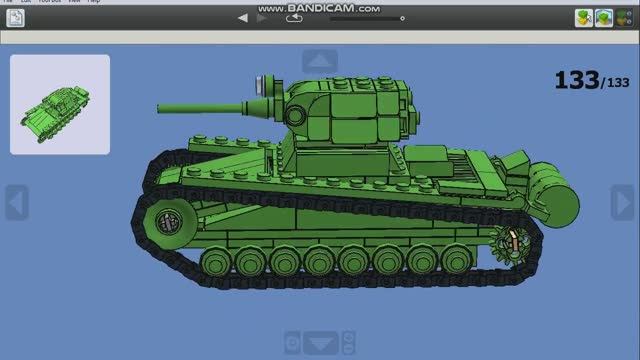Click the step progress slider track
Image resolution: width=640 pixels, height=360 pixels.
point(367,18)
